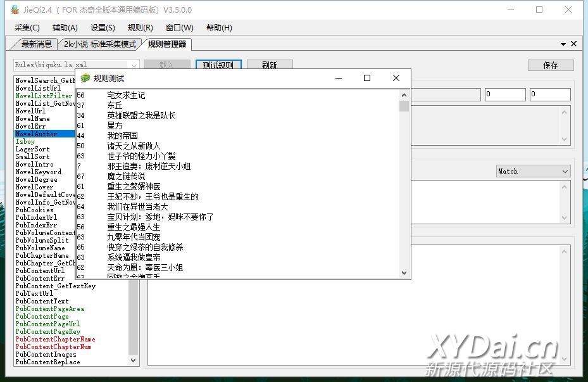Select the result row 我的帝国
Screen dimensions: 588x382
(x=123, y=136)
